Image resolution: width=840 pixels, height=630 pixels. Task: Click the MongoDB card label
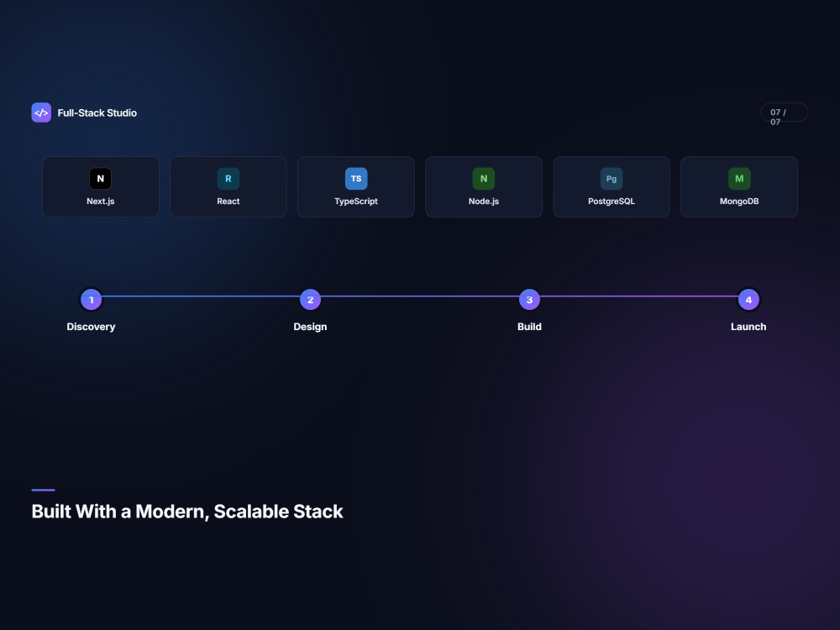point(739,202)
